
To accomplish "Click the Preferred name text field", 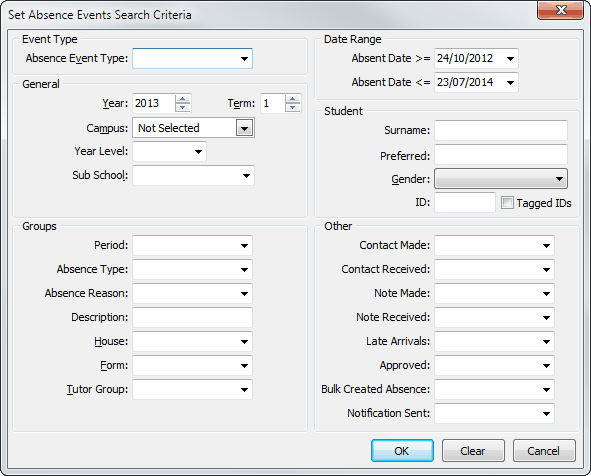I will click(501, 155).
